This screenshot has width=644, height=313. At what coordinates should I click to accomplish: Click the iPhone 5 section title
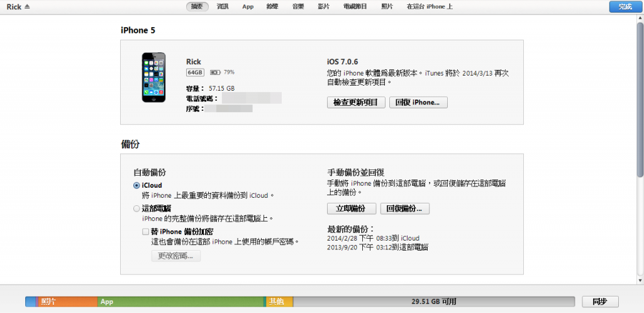click(x=138, y=30)
